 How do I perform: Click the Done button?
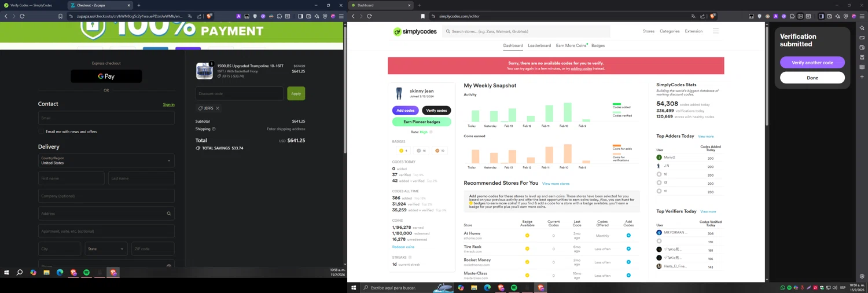tap(812, 78)
